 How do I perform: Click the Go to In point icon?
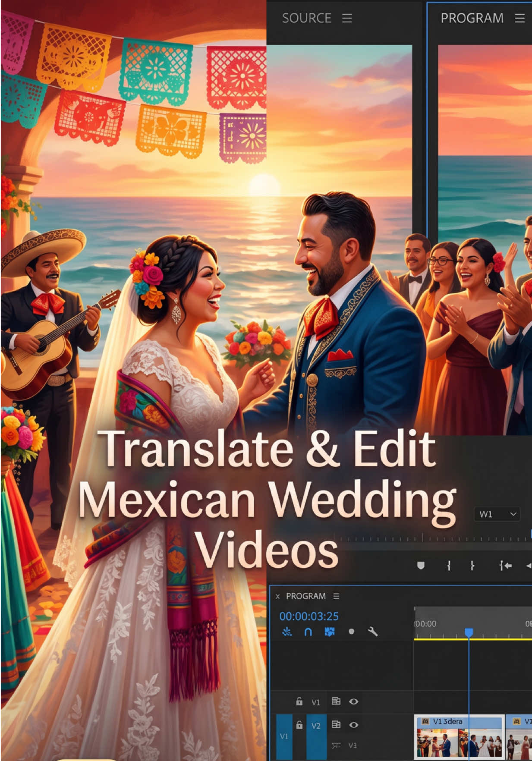(x=506, y=565)
